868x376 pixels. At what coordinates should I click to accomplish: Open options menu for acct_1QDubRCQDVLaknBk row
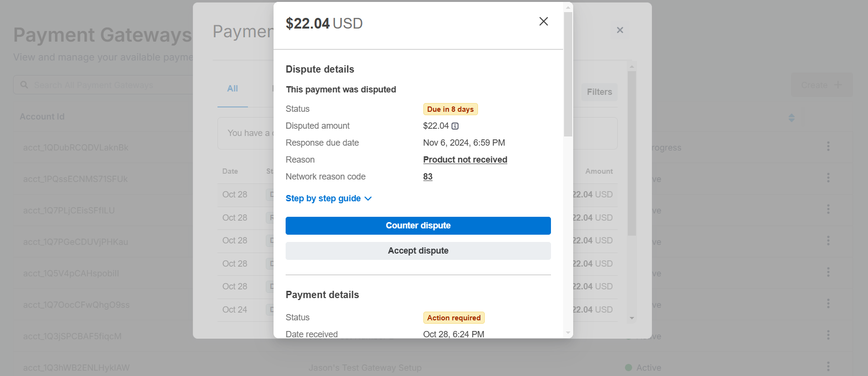click(x=828, y=146)
